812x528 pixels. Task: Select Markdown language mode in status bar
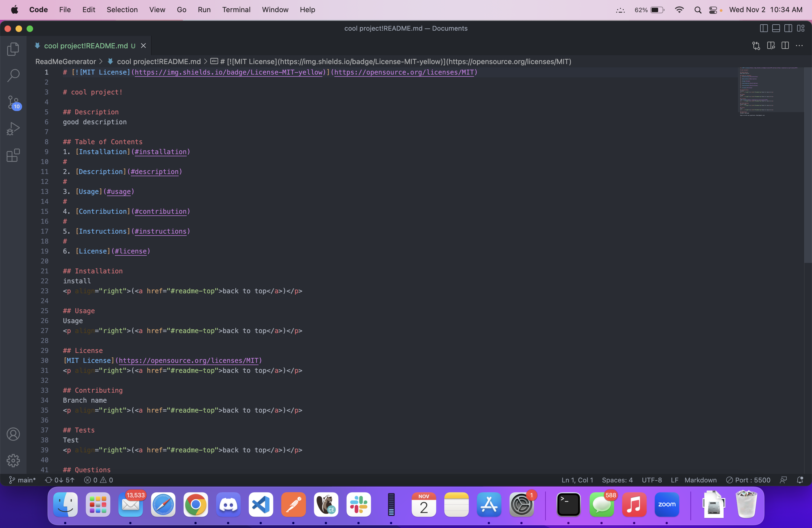tap(700, 480)
